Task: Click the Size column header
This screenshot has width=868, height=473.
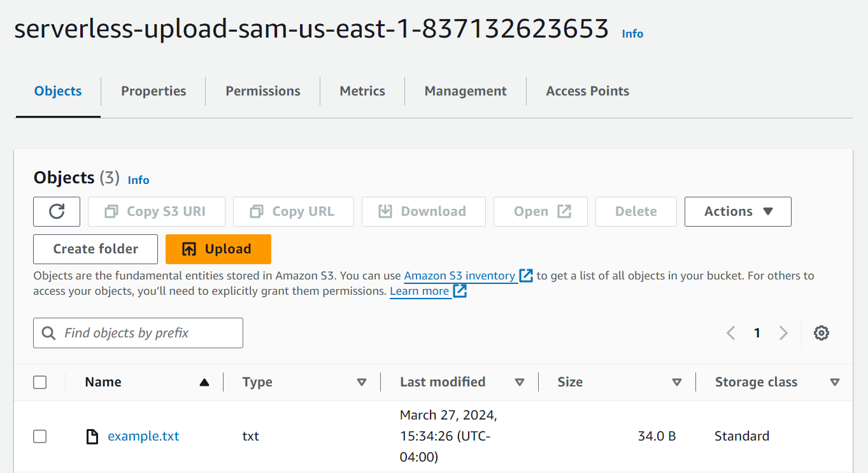Action: (x=570, y=382)
